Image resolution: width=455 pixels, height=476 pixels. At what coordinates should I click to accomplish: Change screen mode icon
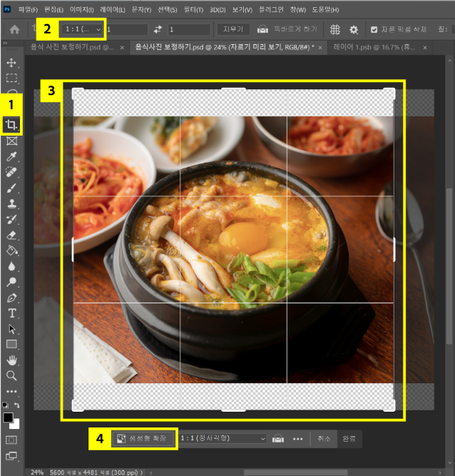pos(11,455)
